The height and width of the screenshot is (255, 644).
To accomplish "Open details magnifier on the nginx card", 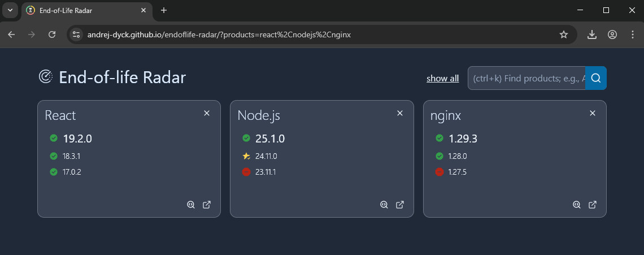I will (577, 205).
